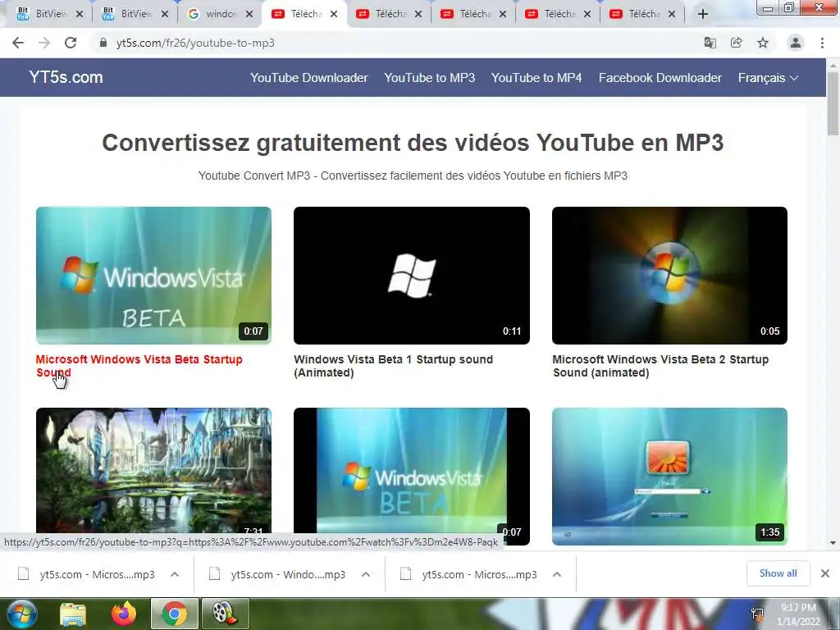
Task: Launch Firefox from the taskbar
Action: (124, 614)
